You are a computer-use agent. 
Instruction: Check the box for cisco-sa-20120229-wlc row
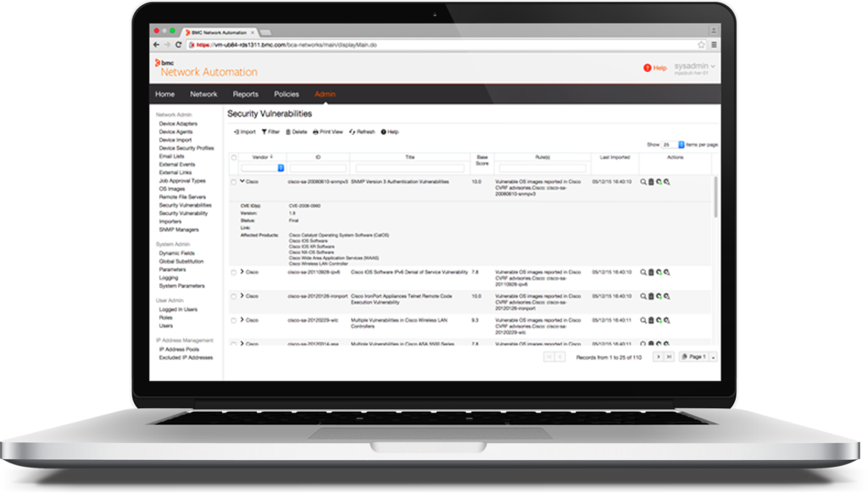pyautogui.click(x=234, y=320)
